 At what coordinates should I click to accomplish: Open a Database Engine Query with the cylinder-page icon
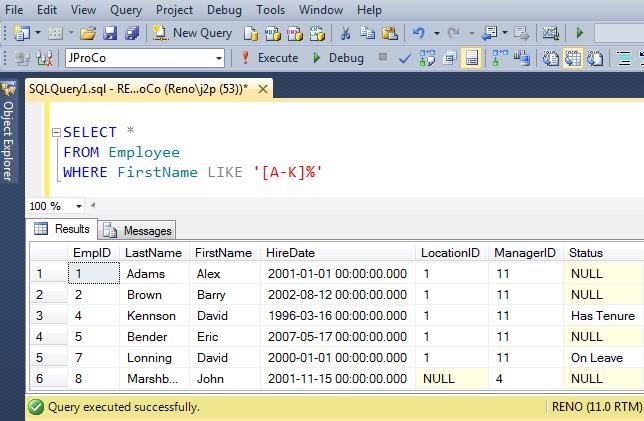click(x=251, y=33)
